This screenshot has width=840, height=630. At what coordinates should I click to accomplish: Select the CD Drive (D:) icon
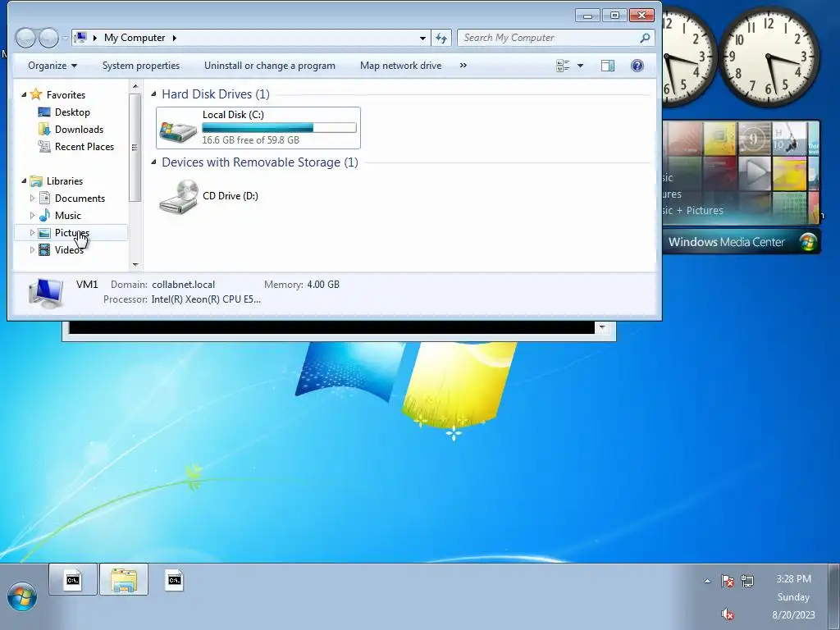pyautogui.click(x=178, y=197)
